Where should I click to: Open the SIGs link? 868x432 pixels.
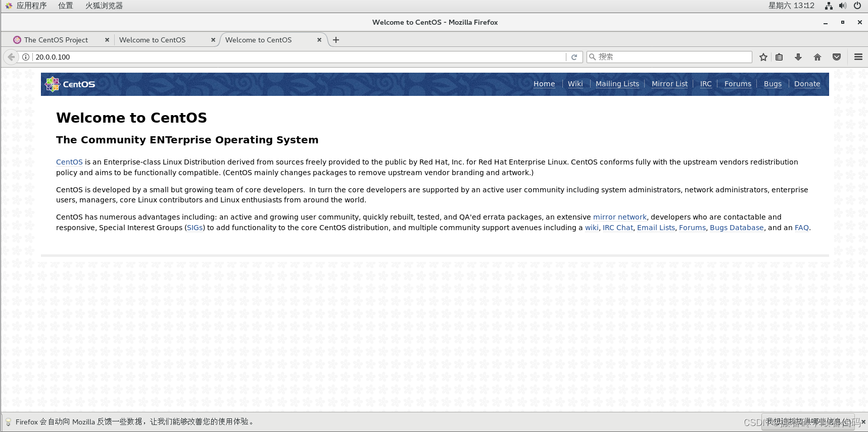(x=195, y=228)
